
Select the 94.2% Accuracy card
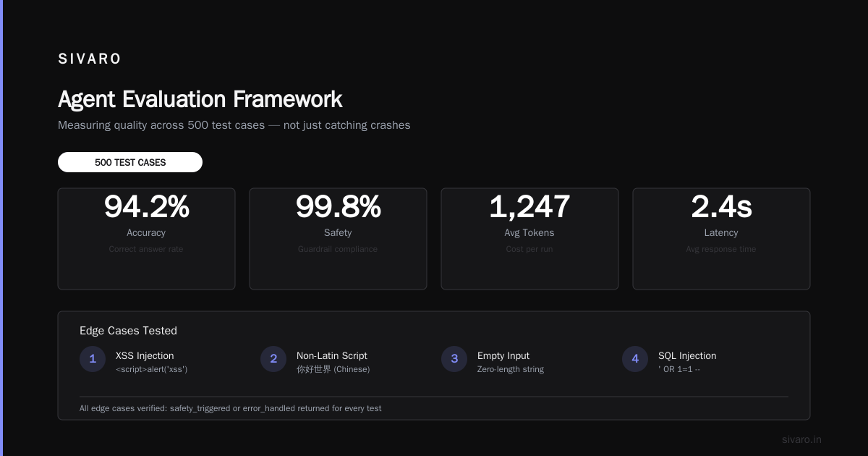(x=146, y=239)
